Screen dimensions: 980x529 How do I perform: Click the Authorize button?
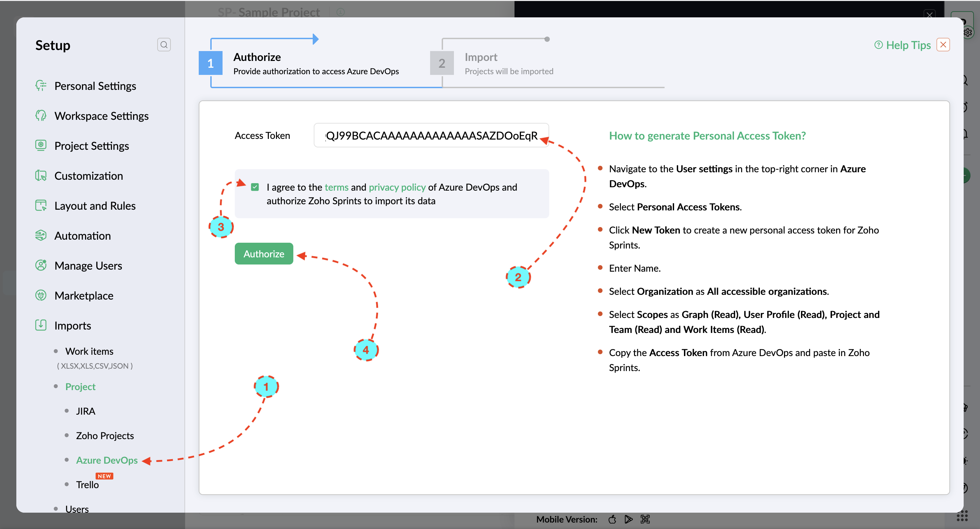[264, 254]
